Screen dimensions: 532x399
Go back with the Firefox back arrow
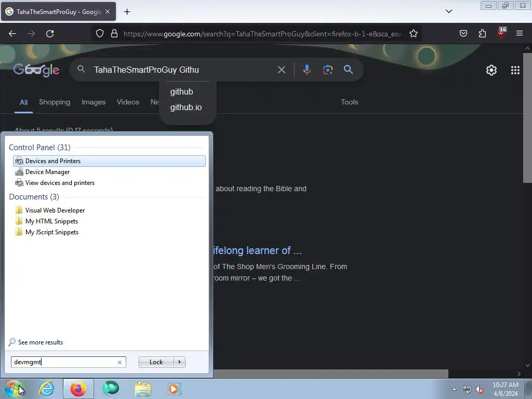12,34
